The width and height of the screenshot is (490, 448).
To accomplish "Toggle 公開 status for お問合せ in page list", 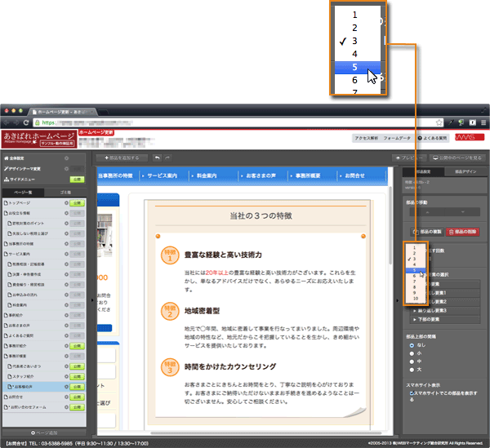I will pyautogui.click(x=77, y=397).
